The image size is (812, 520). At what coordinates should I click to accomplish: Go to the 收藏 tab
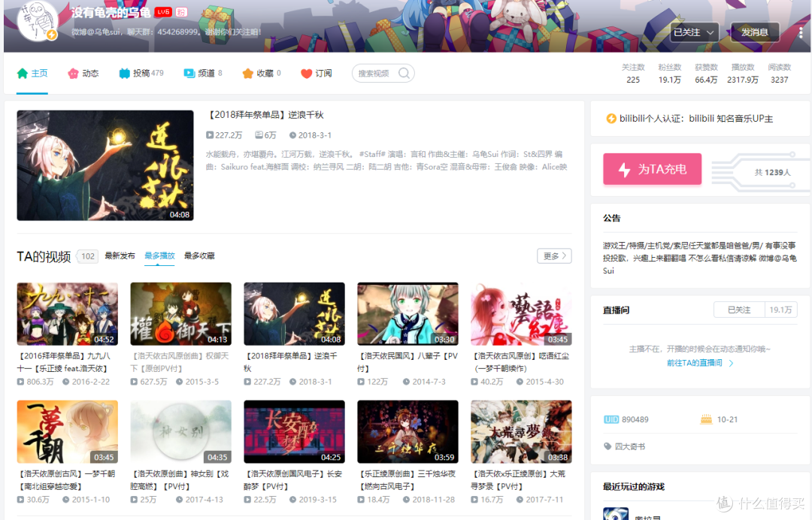point(262,74)
